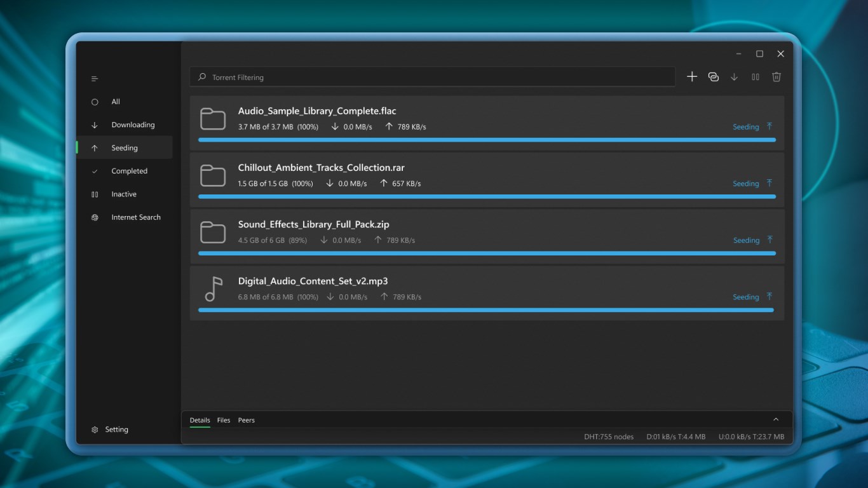Click folder icon of Audio_Sample_Library_Complete.flac
Screen dimensions: 868x488
[x=213, y=119]
